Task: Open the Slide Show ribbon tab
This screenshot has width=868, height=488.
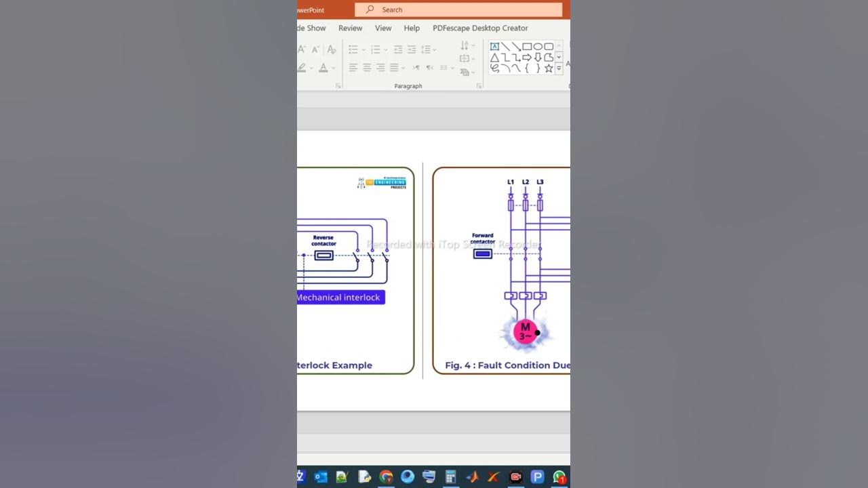Action: coord(312,28)
